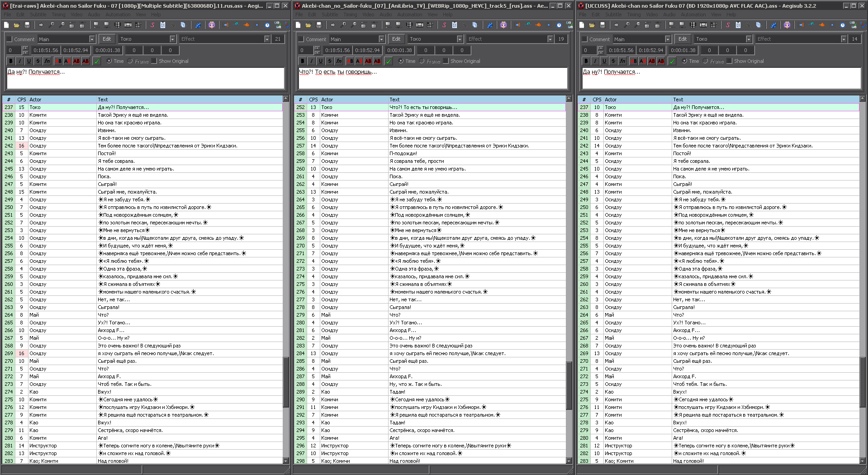Expand Effect dropdown in AniLibria window
The height and width of the screenshot is (475, 868).
click(x=550, y=39)
